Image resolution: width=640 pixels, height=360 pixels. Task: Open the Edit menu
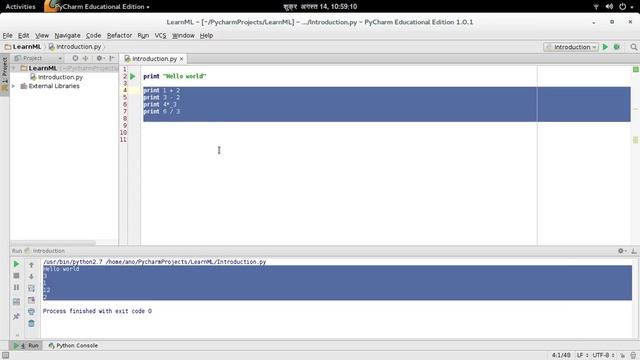pos(24,36)
